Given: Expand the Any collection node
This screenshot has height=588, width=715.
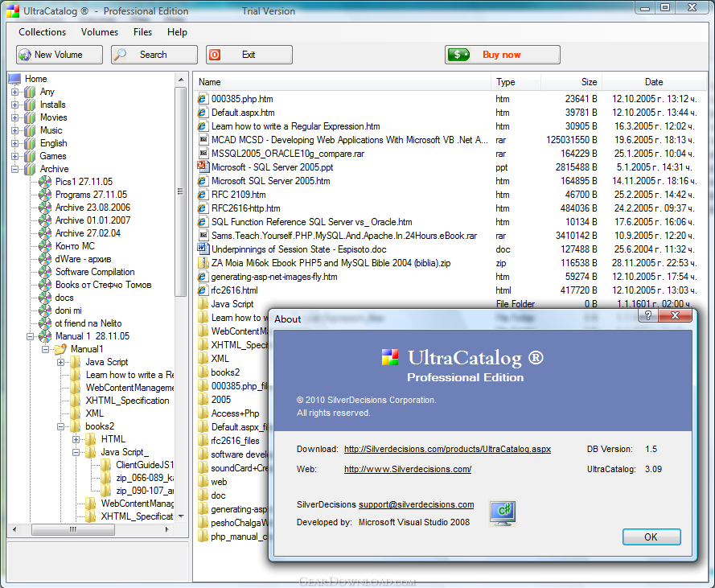Looking at the screenshot, I should (x=15, y=93).
